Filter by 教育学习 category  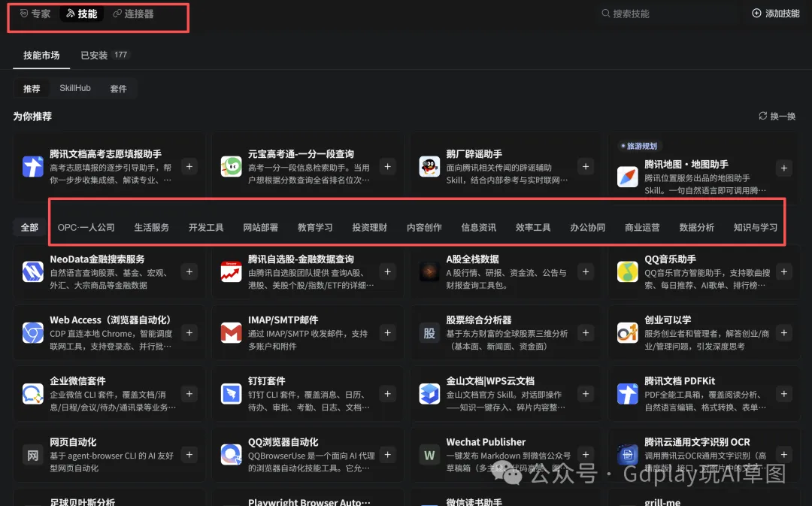(x=315, y=227)
